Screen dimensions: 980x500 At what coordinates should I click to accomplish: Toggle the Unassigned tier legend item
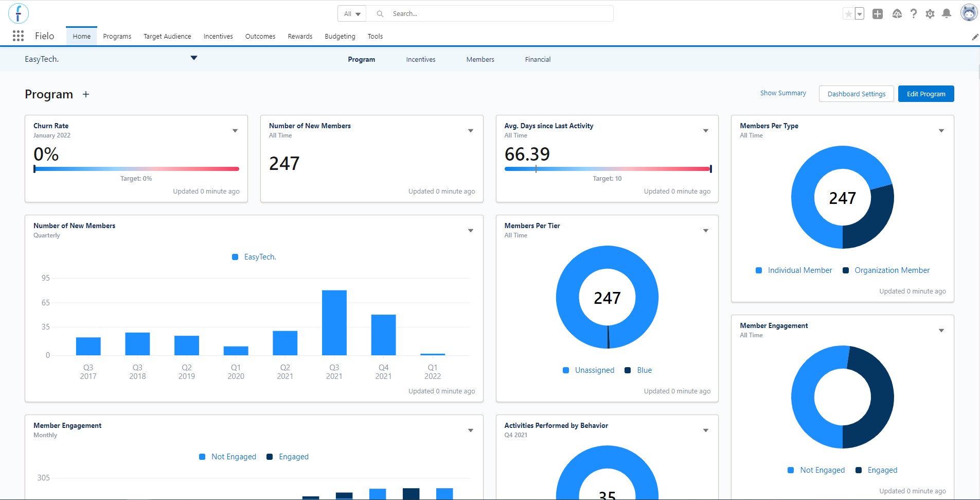tap(589, 370)
